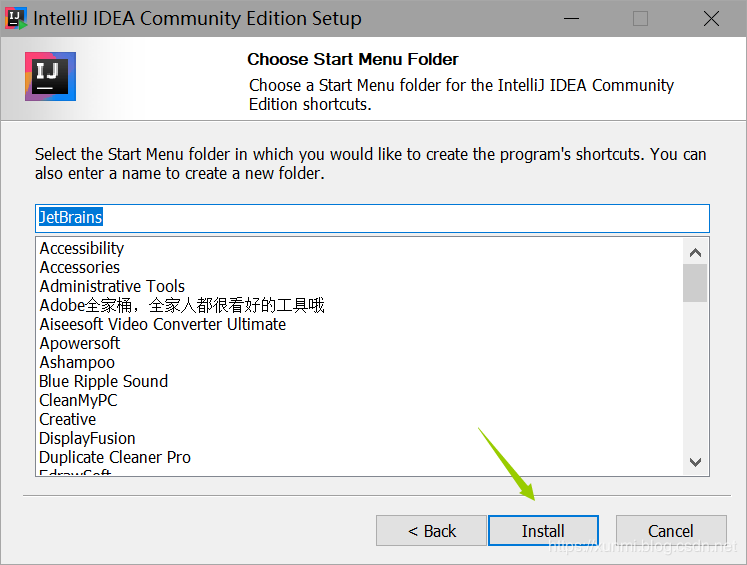
Task: Click the JetBrains folder name field
Action: pyautogui.click(x=372, y=218)
